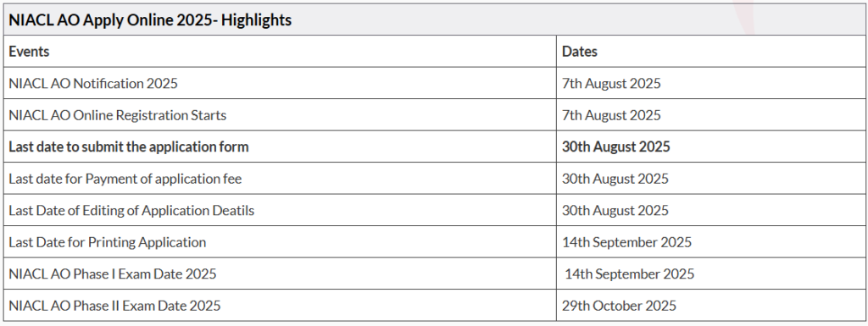Click the 7th August 2025 notification date

tap(611, 84)
